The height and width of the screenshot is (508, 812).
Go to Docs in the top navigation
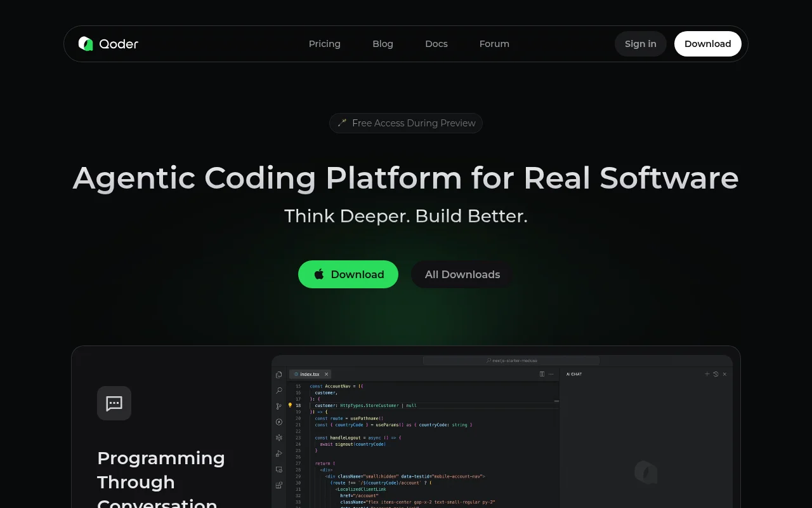[436, 44]
